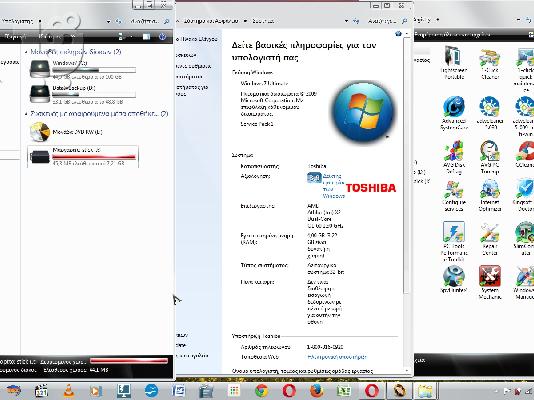Click the System window vertical scrollbar

(x=406, y=165)
